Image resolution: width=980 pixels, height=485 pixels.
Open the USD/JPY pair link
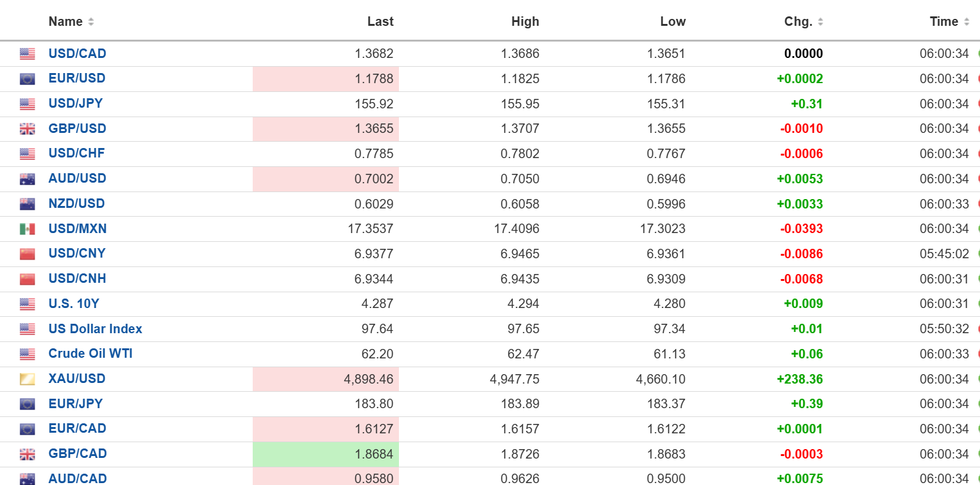click(76, 103)
